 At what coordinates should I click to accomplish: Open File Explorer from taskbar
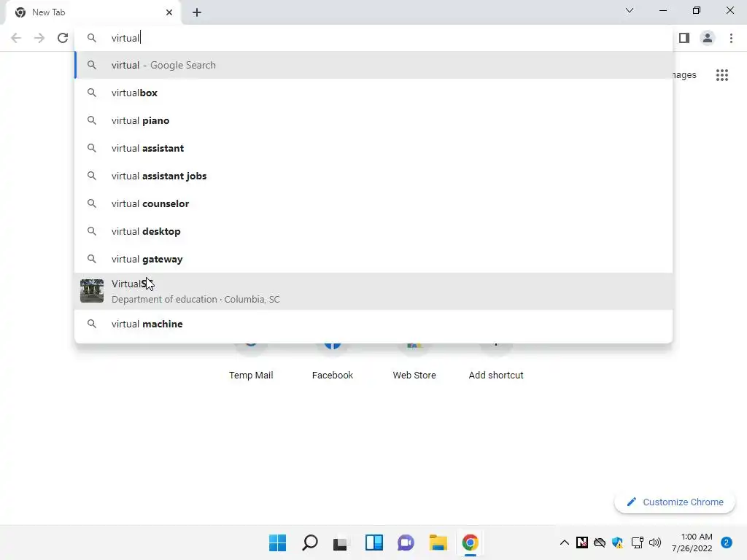click(438, 542)
